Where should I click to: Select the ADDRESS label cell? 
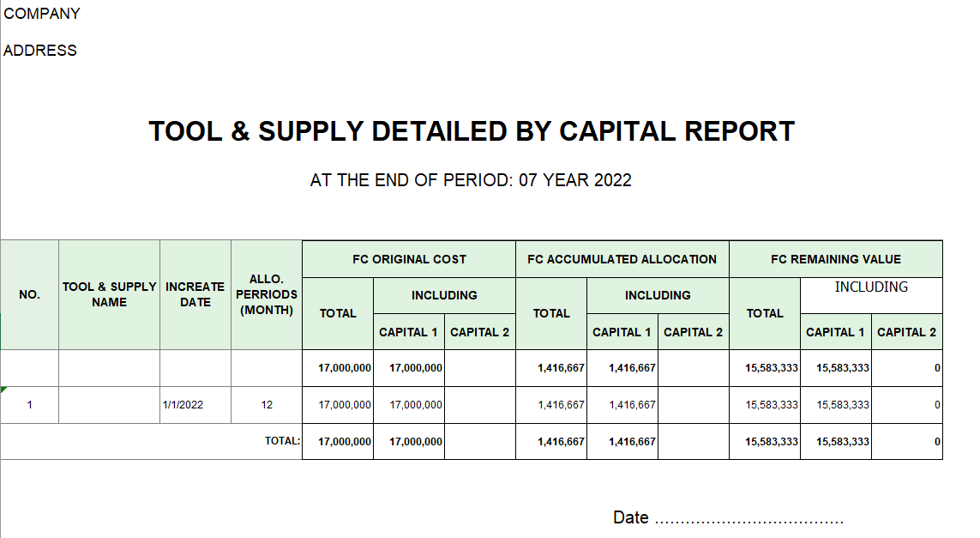coord(40,51)
